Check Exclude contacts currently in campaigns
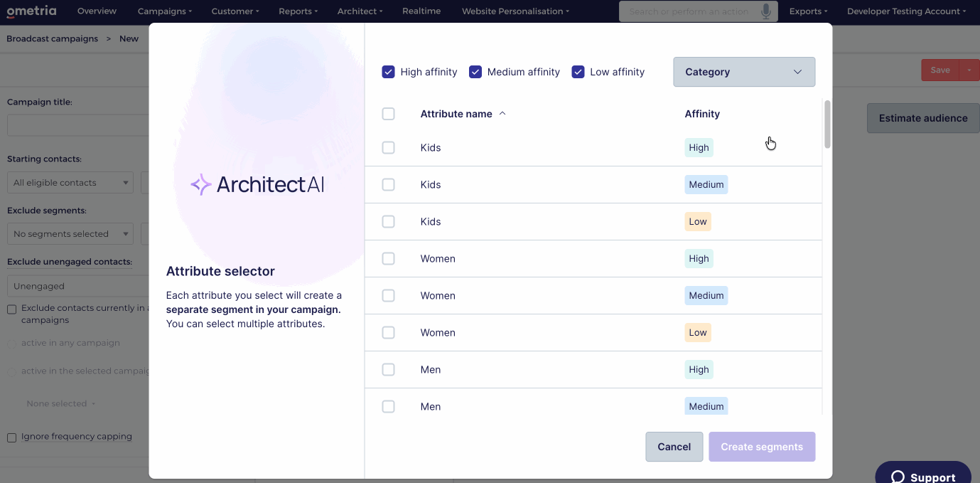The height and width of the screenshot is (483, 980). point(11,309)
